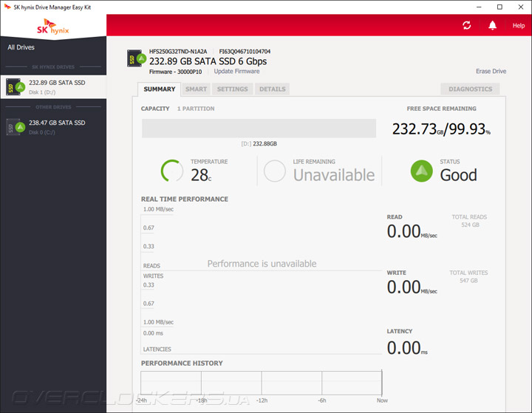
Task: Click serial number 'FI63Q046710104704'
Action: 245,52
